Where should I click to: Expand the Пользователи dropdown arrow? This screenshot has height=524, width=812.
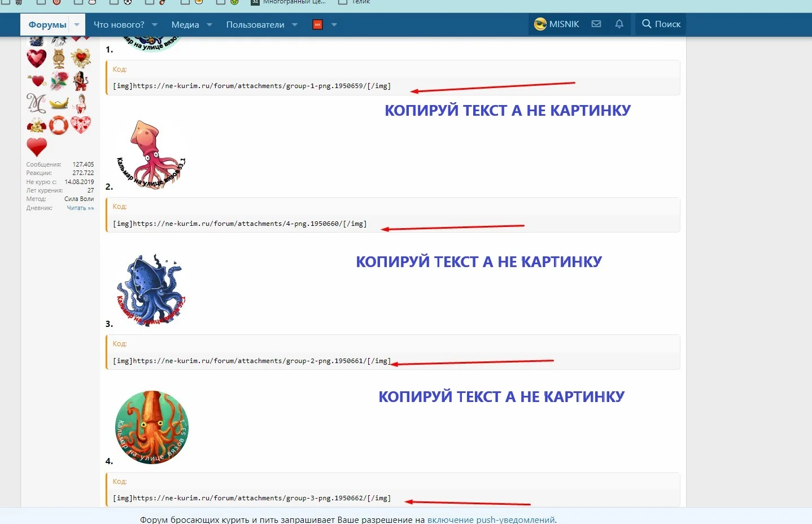coord(295,25)
